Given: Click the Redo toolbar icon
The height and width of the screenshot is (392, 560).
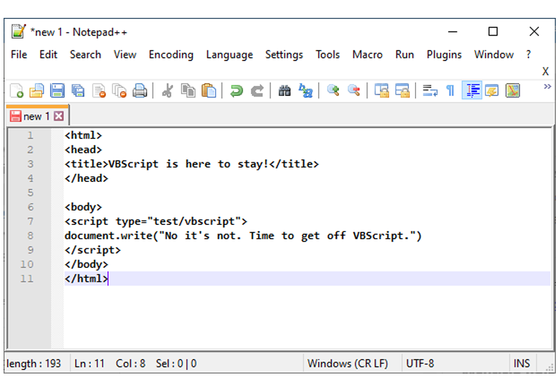Looking at the screenshot, I should click(x=257, y=91).
